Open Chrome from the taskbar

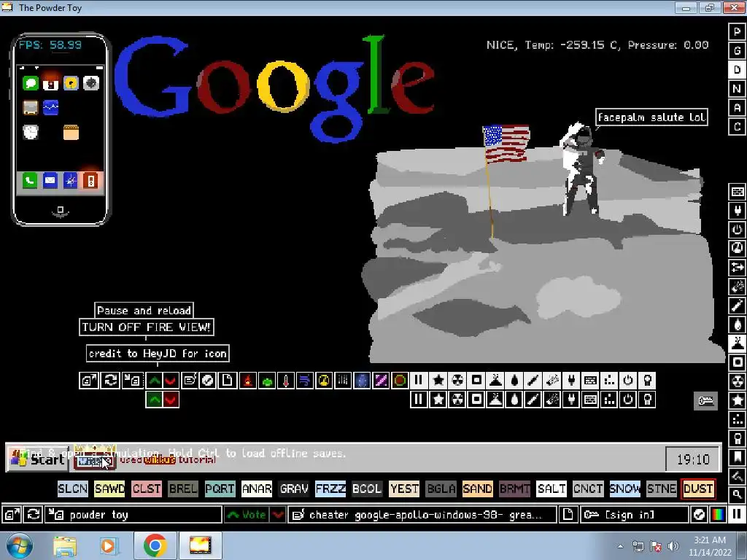pos(155,545)
